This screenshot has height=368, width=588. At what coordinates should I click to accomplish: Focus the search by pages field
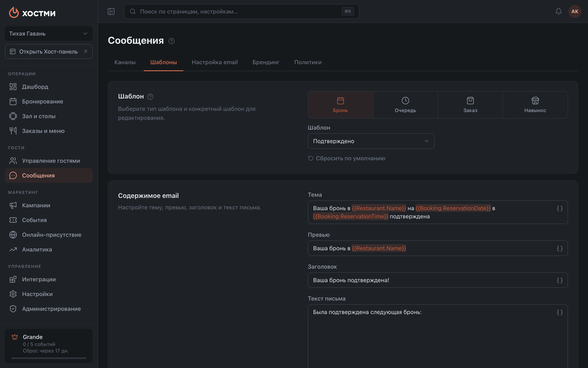[x=242, y=11]
